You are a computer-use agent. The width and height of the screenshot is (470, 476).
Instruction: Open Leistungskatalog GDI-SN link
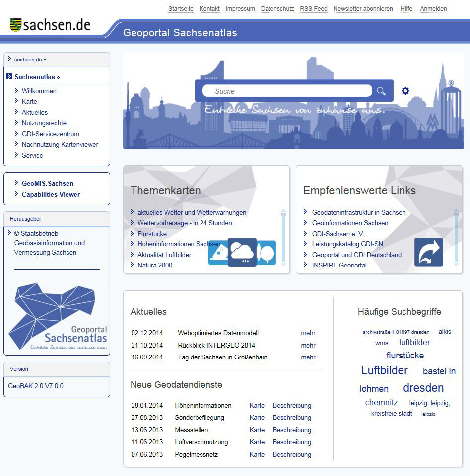tap(347, 244)
